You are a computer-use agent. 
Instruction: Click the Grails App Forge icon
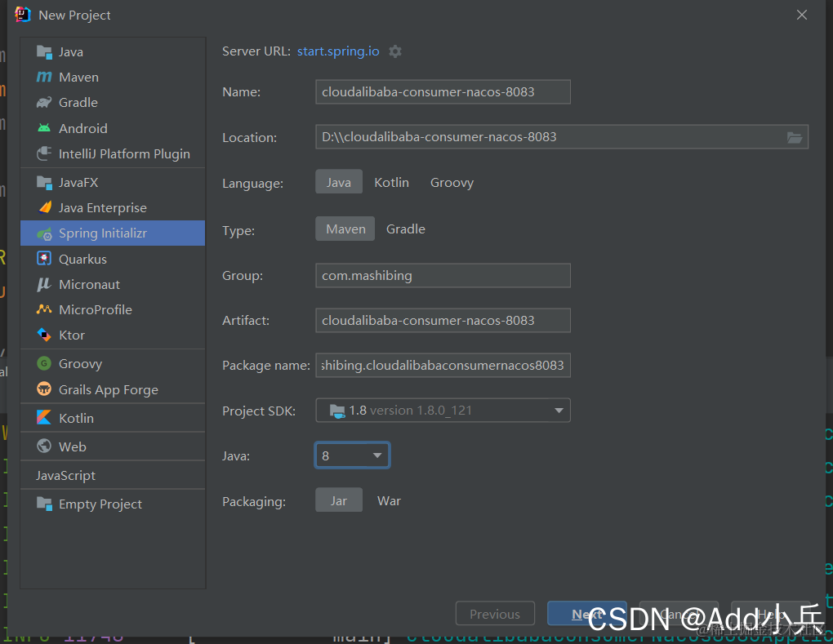pyautogui.click(x=44, y=389)
